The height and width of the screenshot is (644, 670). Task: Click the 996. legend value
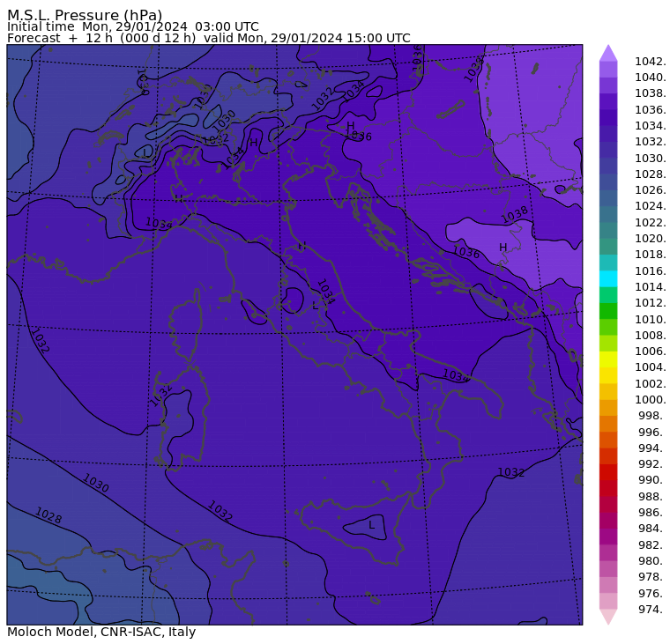pyautogui.click(x=652, y=432)
